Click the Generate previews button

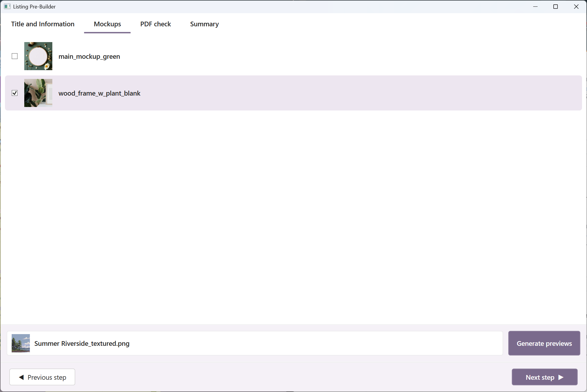coord(544,343)
